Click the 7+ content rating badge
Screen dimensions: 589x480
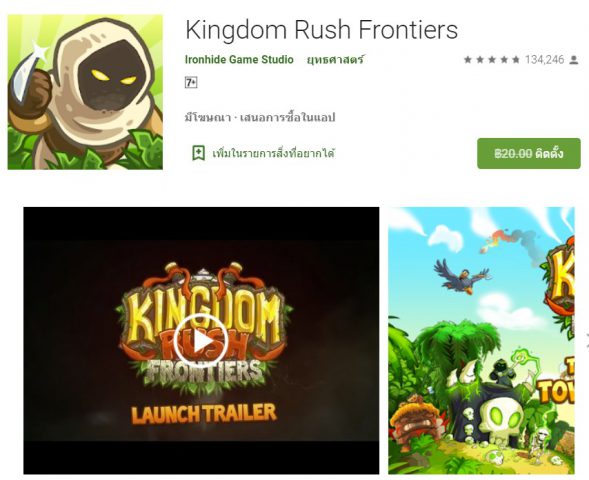(191, 82)
